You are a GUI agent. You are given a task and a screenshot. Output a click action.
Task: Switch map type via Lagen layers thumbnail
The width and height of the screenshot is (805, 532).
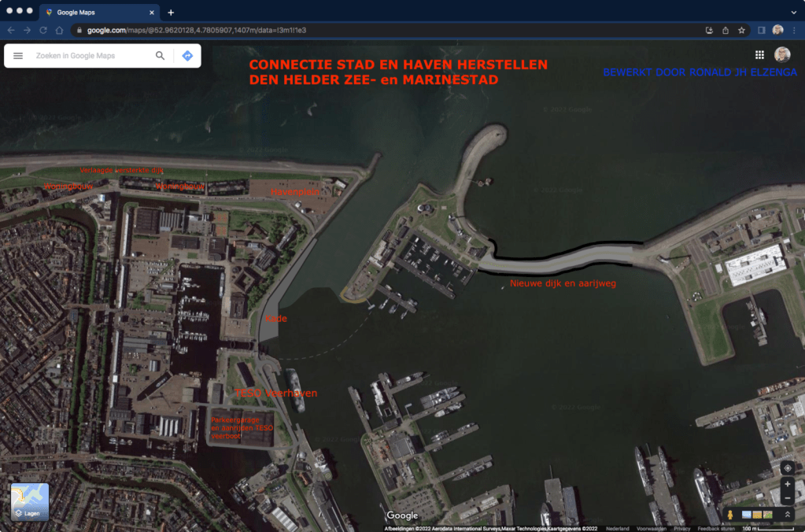30,502
